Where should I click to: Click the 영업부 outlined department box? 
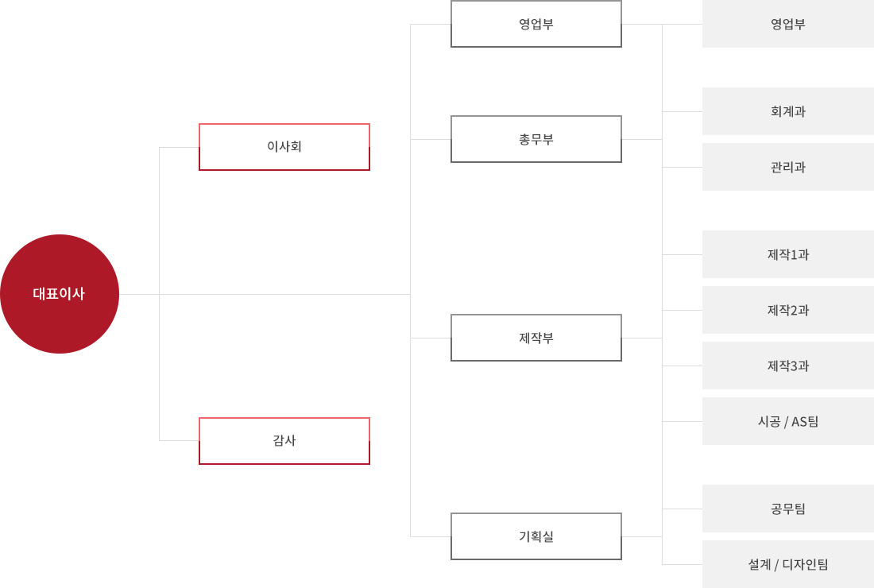point(536,24)
